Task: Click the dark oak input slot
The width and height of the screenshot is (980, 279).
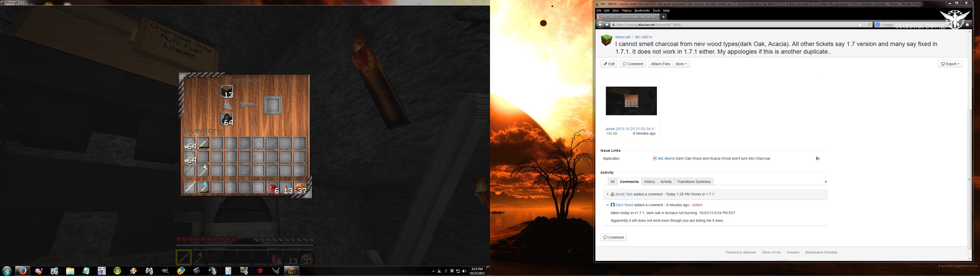Action: point(227,92)
